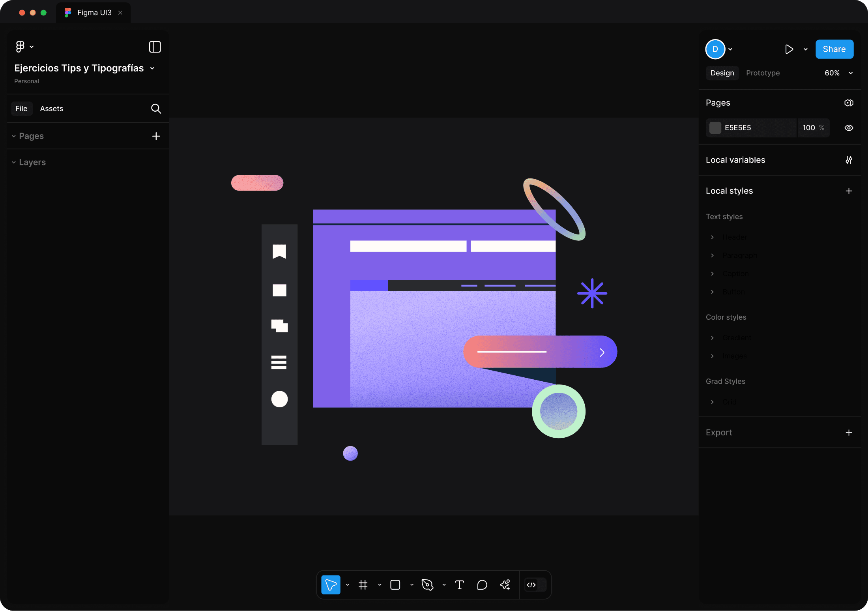Image resolution: width=868 pixels, height=611 pixels.
Task: Switch to the Prototype tab
Action: [763, 73]
